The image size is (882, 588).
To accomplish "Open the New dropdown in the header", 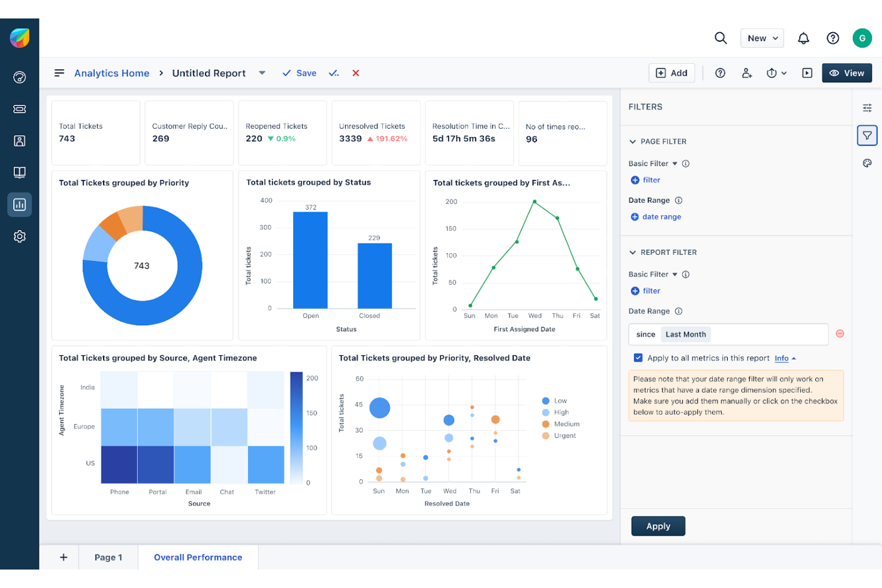I will [762, 38].
